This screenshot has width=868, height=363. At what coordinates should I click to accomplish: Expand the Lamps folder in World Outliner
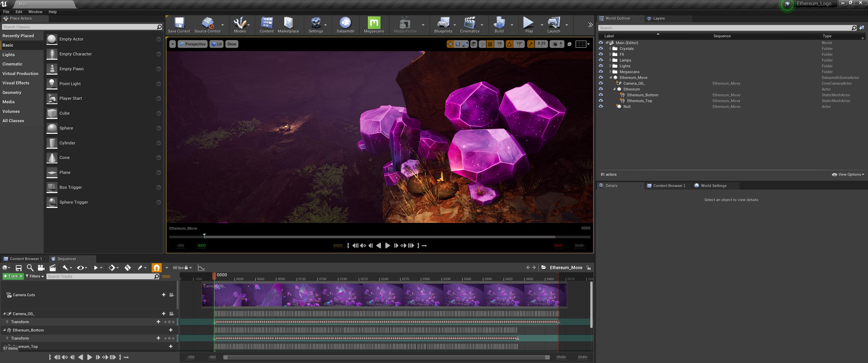(x=610, y=60)
